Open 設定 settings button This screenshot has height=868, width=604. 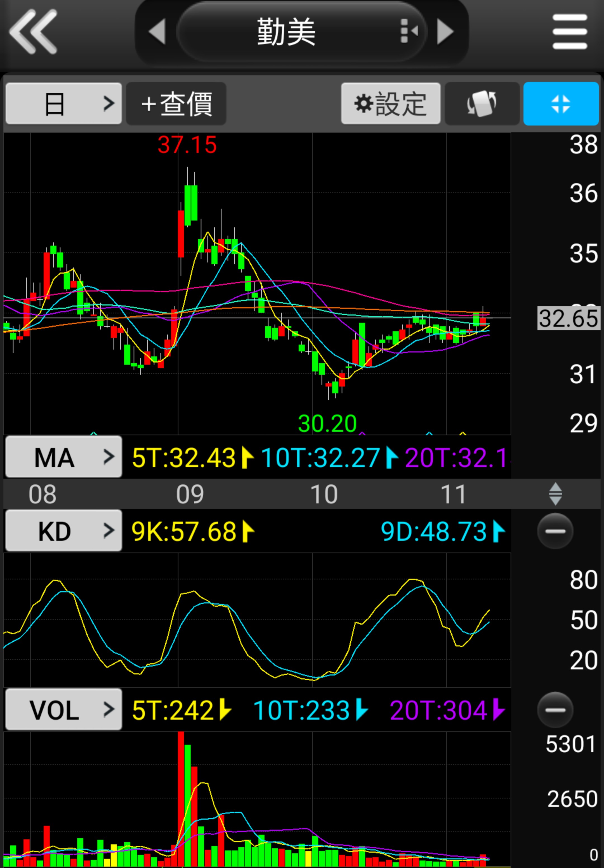391,104
